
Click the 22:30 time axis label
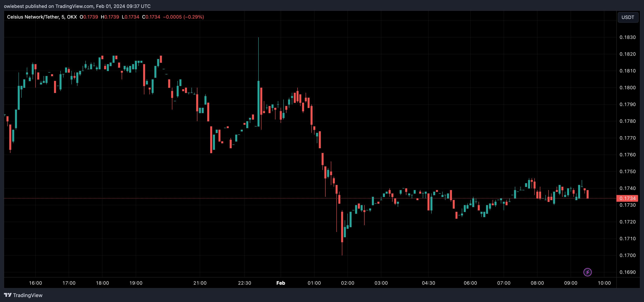click(x=245, y=283)
